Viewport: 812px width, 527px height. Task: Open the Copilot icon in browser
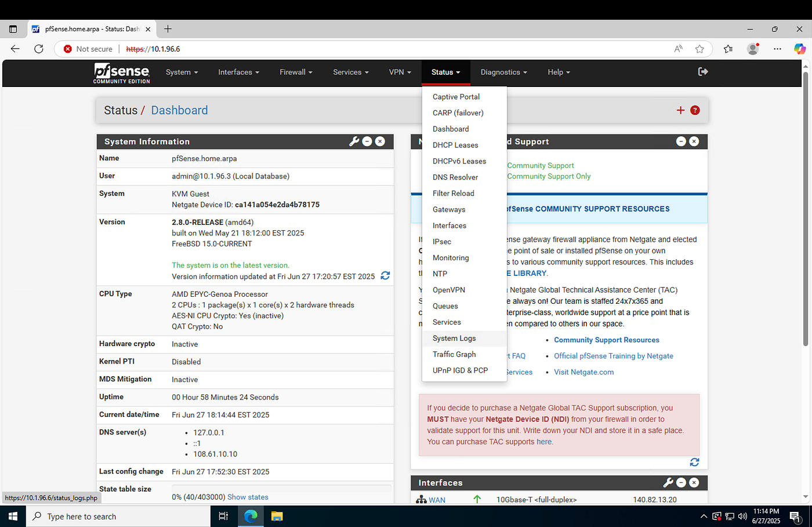click(x=800, y=49)
